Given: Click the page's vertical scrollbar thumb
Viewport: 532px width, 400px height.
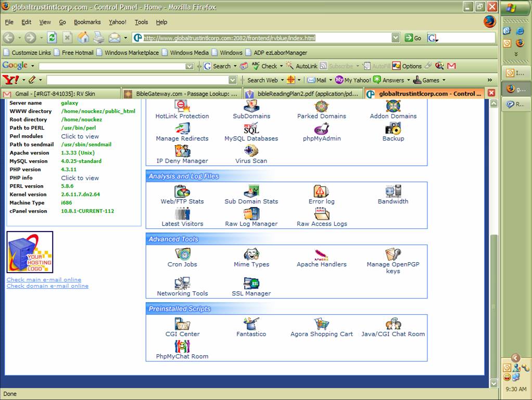Looking at the screenshot, I should point(493,302).
